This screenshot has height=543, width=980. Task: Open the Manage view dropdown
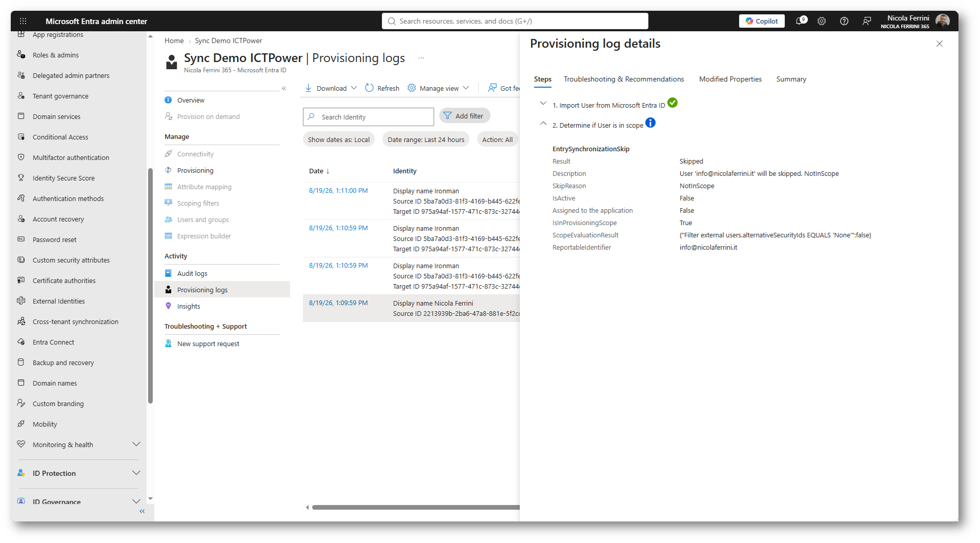pos(438,88)
